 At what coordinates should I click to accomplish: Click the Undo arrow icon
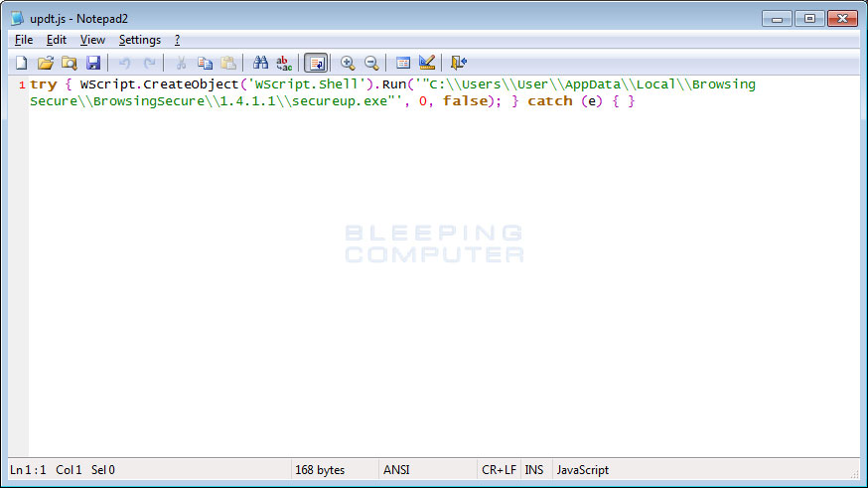(124, 63)
